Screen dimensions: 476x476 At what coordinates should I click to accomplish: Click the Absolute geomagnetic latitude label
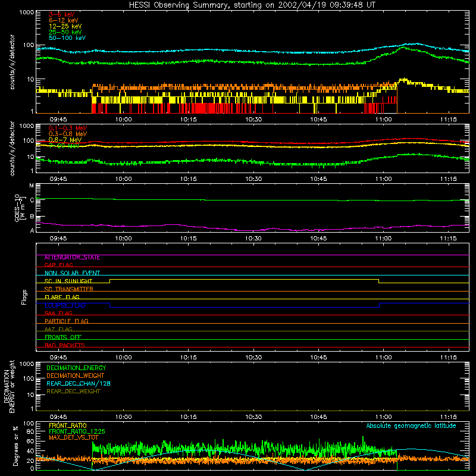(x=411, y=426)
